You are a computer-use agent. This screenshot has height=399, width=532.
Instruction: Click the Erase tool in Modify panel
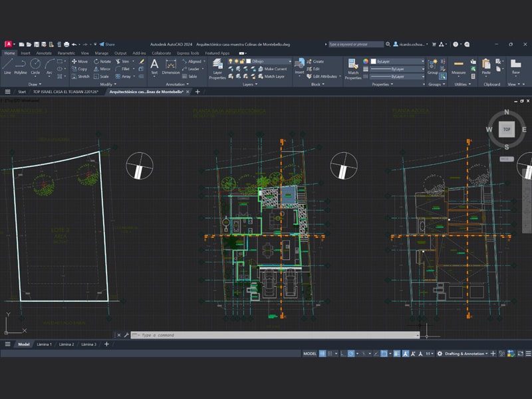(142, 61)
